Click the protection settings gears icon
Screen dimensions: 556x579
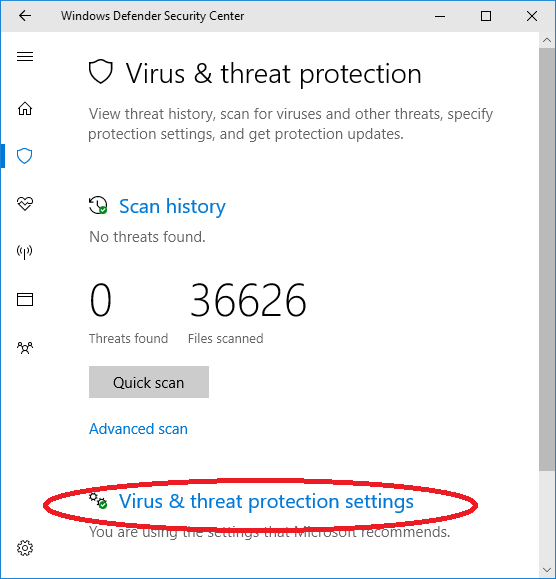pos(98,501)
